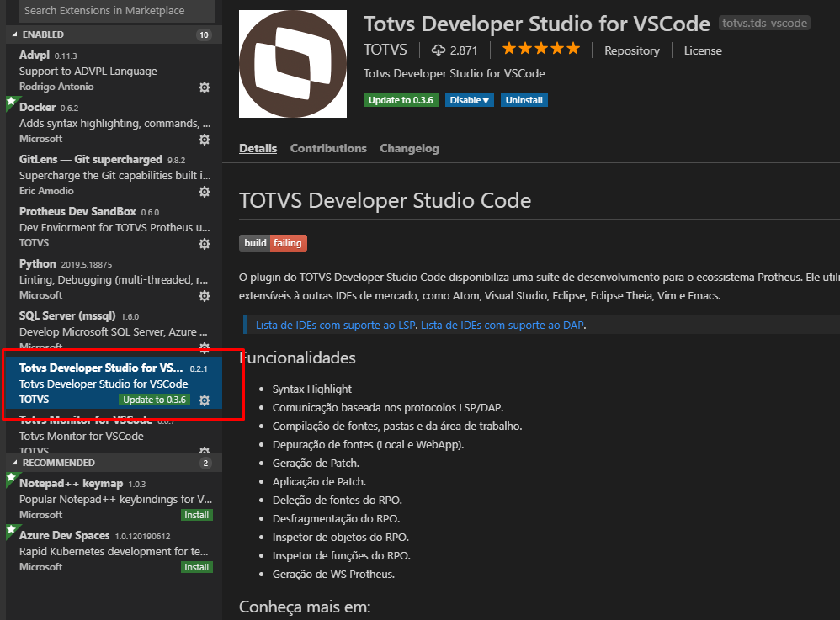The image size is (840, 620).
Task: Click the gear icon on the Python extension
Action: [x=205, y=295]
